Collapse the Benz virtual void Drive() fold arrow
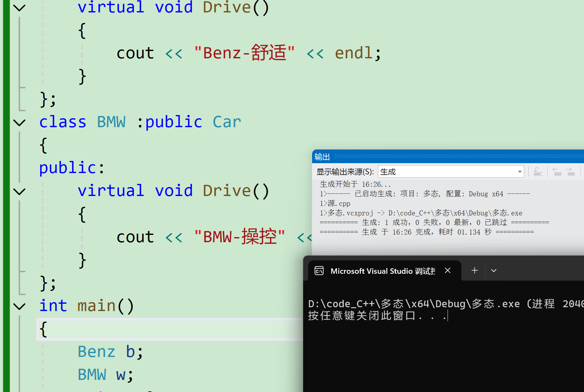Viewport: 584px width, 392px height. click(x=19, y=8)
